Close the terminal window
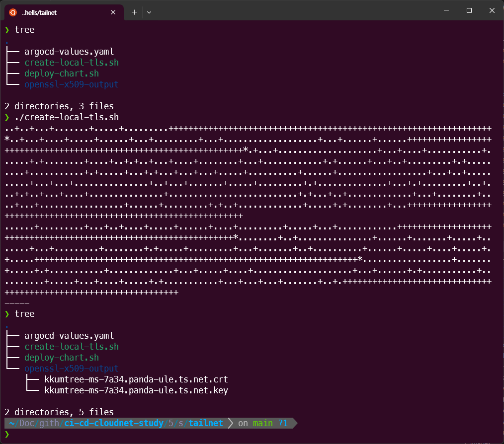Image resolution: width=504 pixels, height=444 pixels. 492,10
